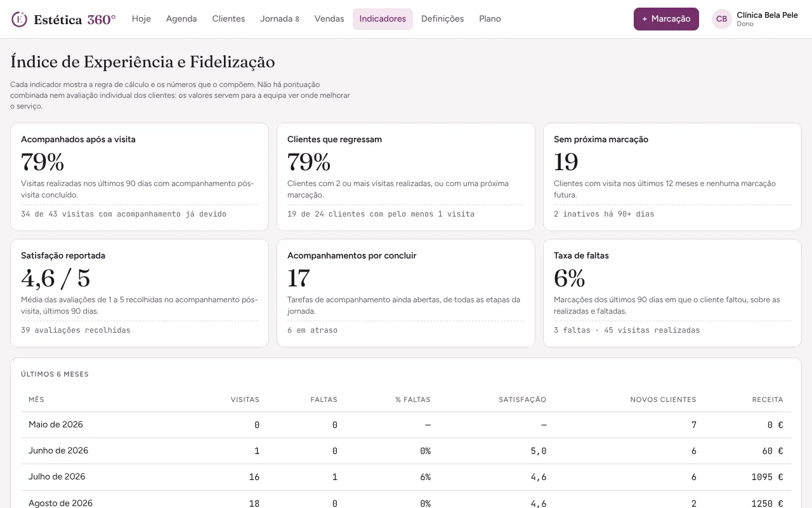Click the 60 € revenue cell

tap(773, 451)
